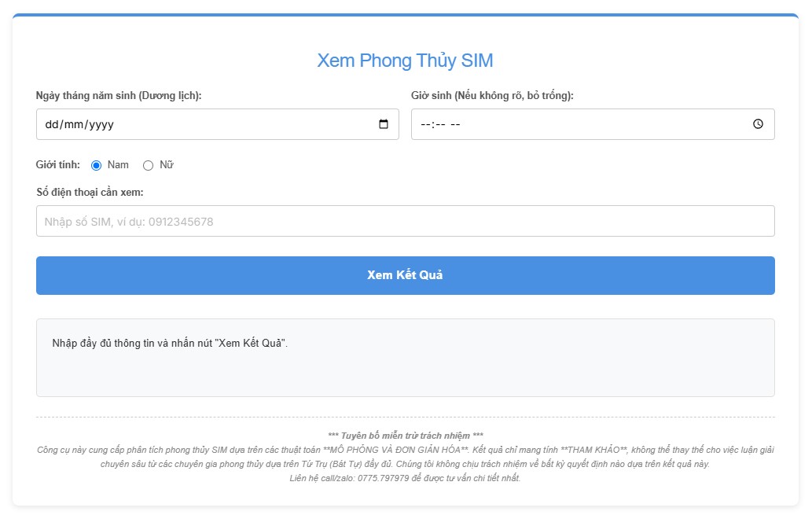
Task: Click the results message box
Action: pyautogui.click(x=405, y=358)
